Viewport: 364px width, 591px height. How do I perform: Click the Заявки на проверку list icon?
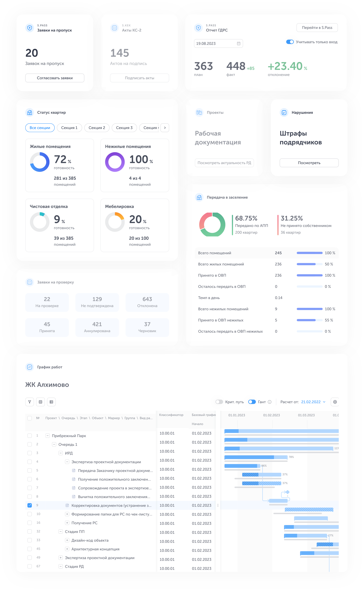[x=30, y=282]
